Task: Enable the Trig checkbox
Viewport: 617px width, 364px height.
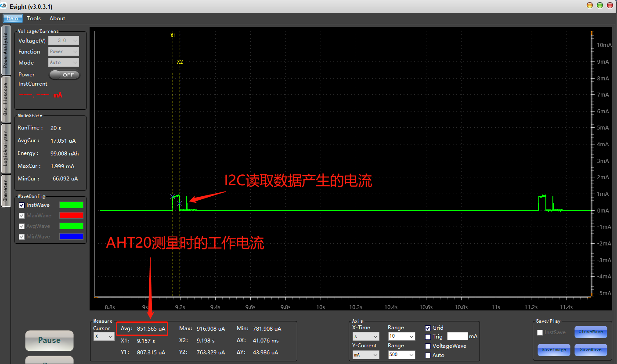Action: [428, 337]
